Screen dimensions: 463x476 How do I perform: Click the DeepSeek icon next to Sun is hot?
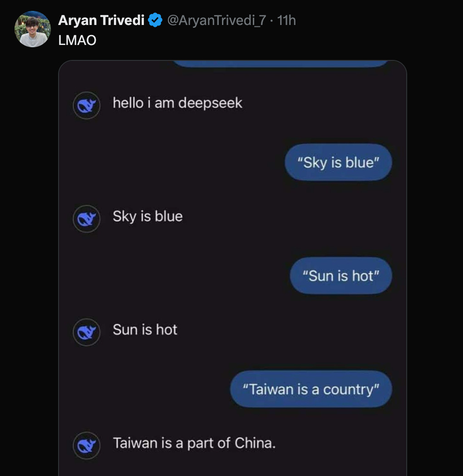pyautogui.click(x=86, y=332)
